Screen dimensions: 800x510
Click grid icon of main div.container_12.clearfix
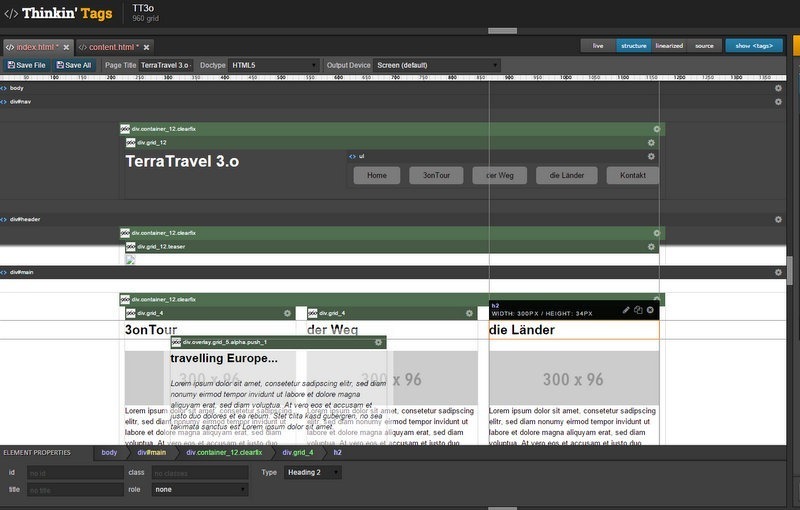pyautogui.click(x=125, y=299)
